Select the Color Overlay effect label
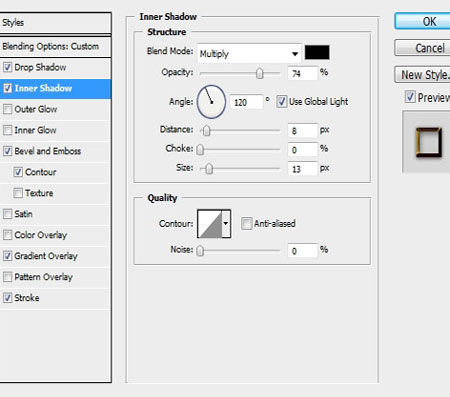Image resolution: width=450 pixels, height=397 pixels. [41, 235]
